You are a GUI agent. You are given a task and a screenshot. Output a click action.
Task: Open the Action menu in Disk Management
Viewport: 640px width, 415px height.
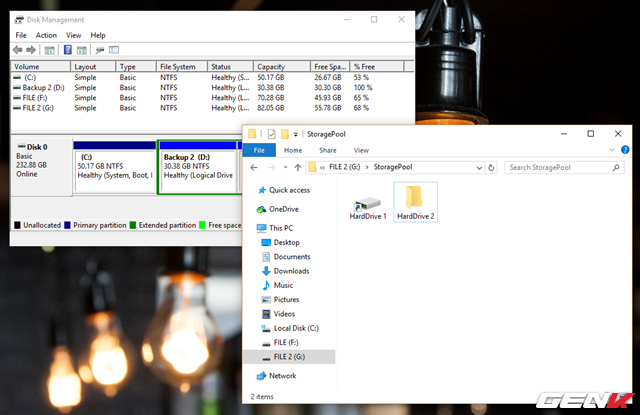(46, 35)
